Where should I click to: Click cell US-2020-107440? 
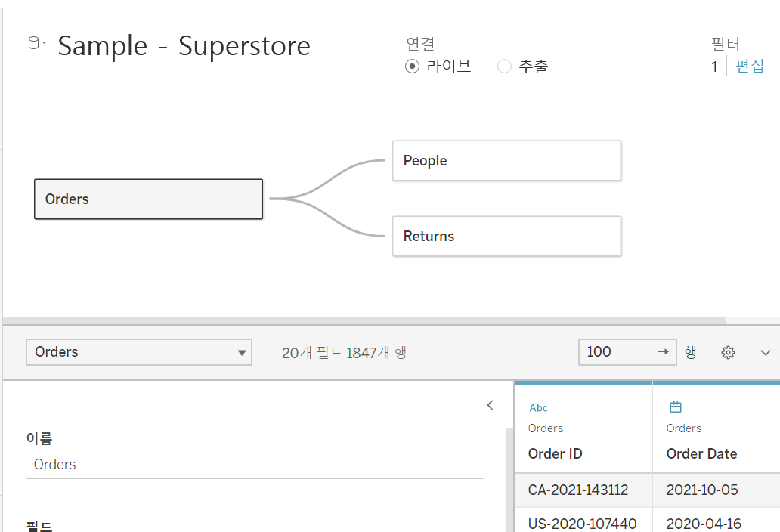(583, 522)
